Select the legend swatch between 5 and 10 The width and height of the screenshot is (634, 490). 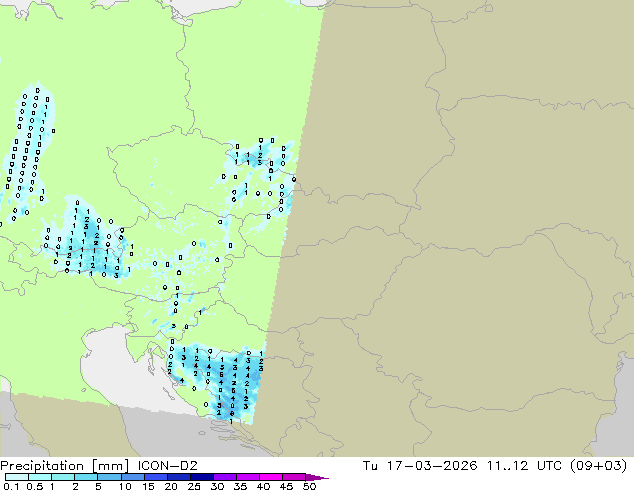point(109,477)
